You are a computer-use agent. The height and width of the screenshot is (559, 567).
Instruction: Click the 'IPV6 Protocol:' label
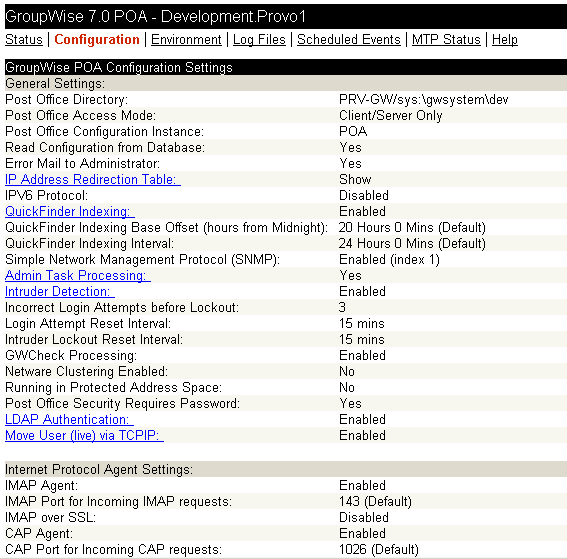tap(47, 195)
